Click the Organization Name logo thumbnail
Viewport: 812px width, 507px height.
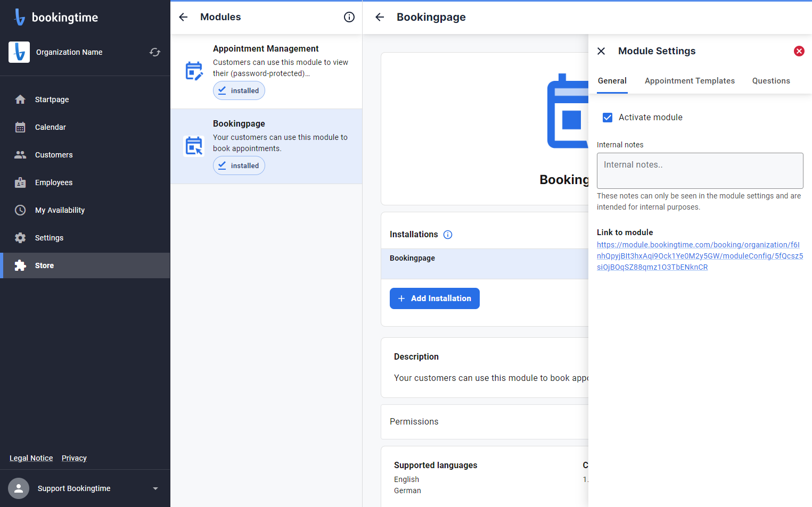tap(19, 52)
